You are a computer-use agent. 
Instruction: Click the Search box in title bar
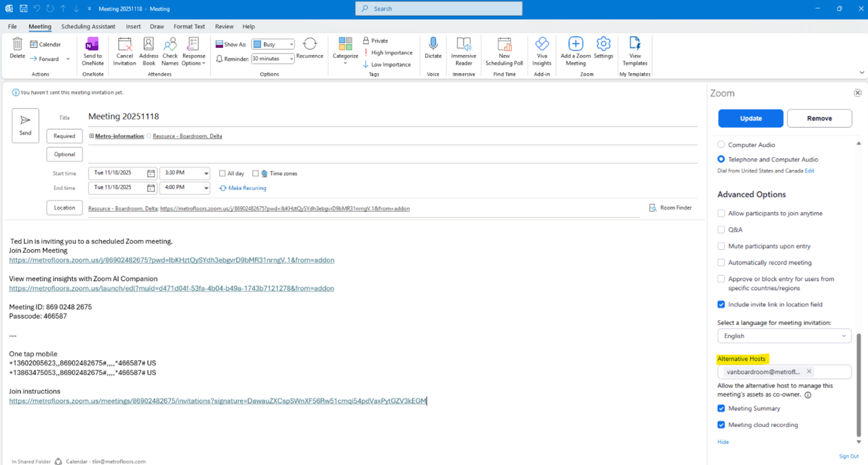click(439, 9)
